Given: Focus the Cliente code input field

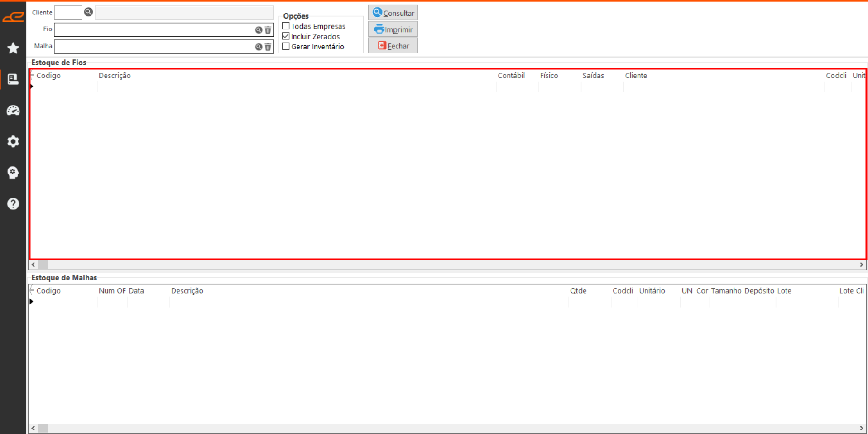Looking at the screenshot, I should pyautogui.click(x=68, y=13).
